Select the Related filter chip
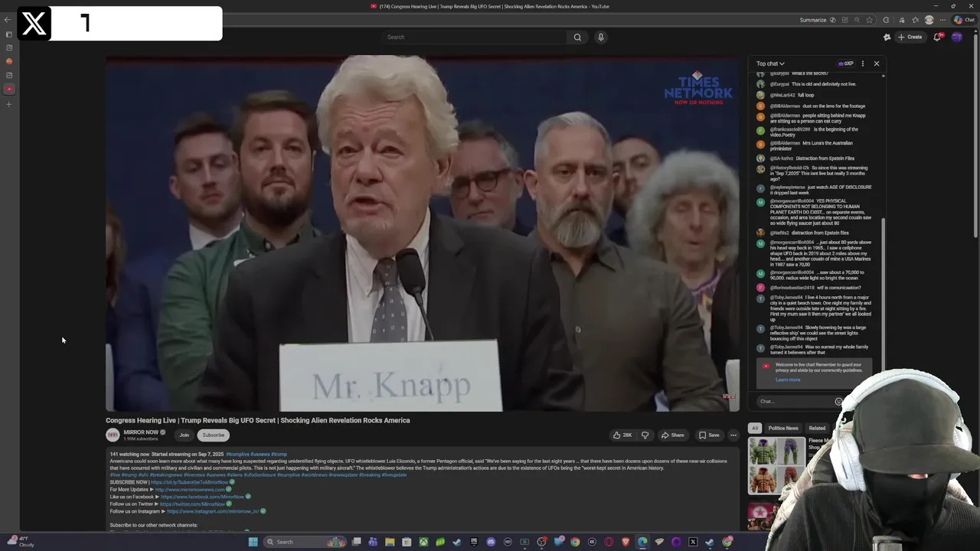Screen dimensions: 980x551 click(817, 428)
